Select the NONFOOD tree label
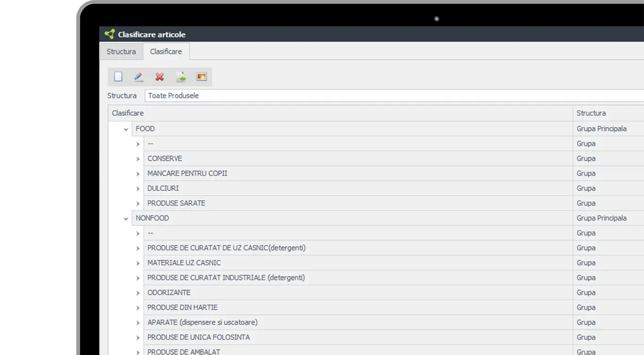This screenshot has height=355, width=644. [152, 218]
